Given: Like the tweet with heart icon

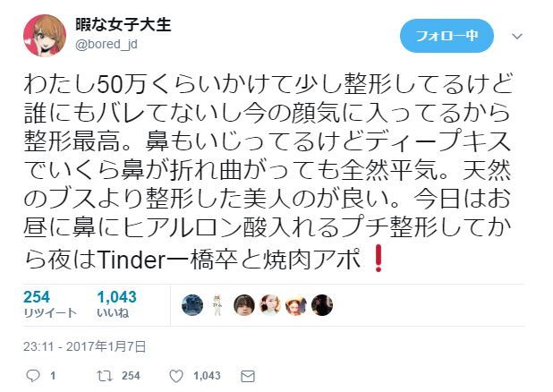Looking at the screenshot, I should point(176,376).
